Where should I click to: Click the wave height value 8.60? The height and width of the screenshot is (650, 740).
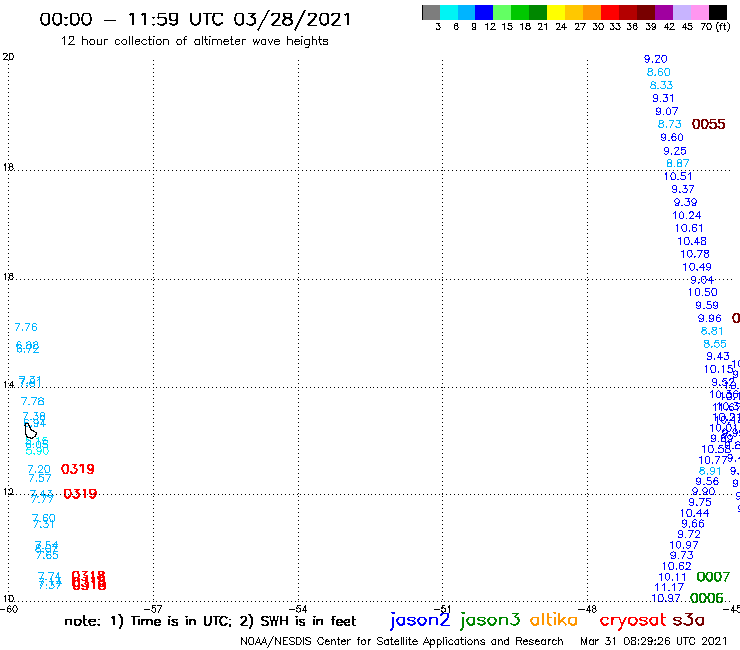[658, 72]
